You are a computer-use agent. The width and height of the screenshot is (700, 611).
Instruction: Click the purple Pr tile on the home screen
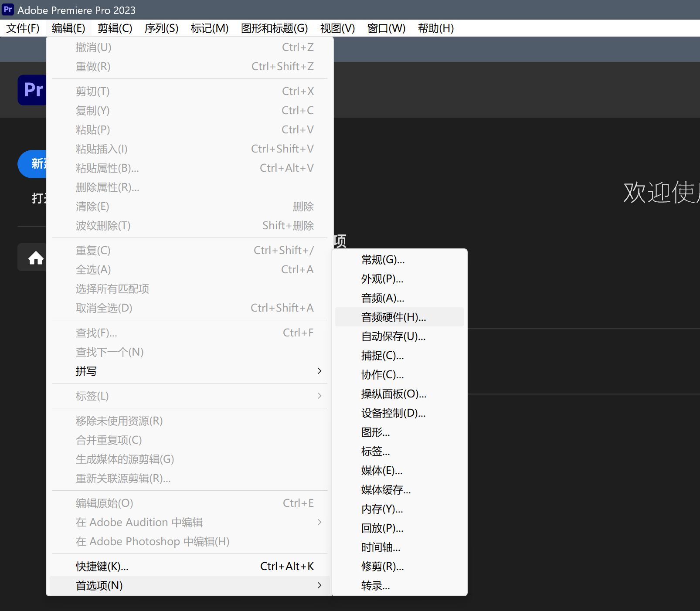coord(33,90)
